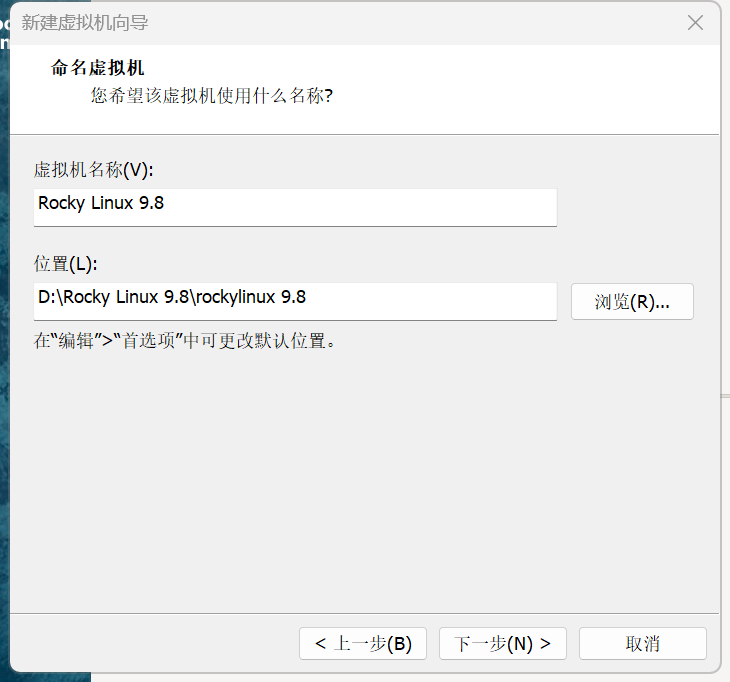
Task: Click the location path field with D:\Rocky Linux 9.8
Action: [x=295, y=301]
